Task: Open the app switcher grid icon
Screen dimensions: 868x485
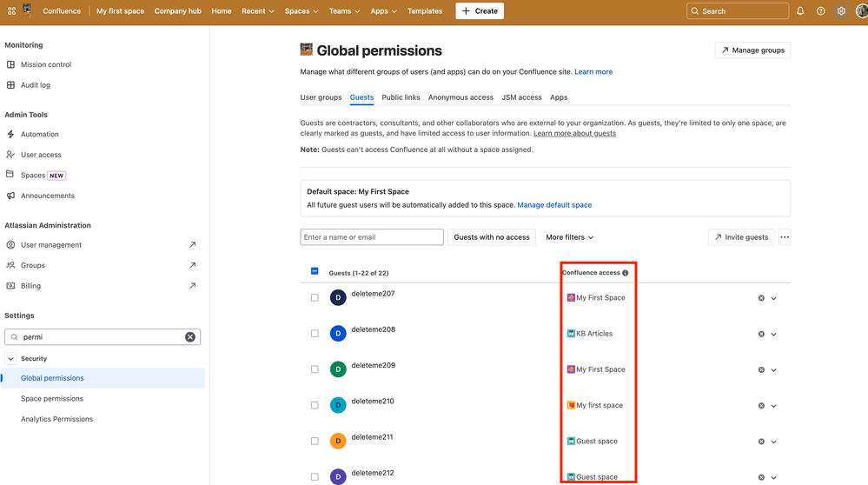Action: [x=11, y=11]
